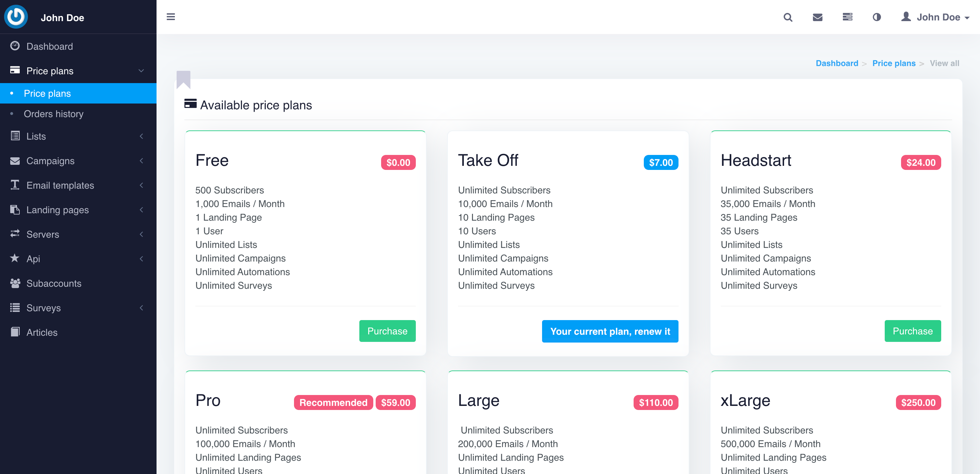Toggle dark mode with the contrast icon
980x474 pixels.
click(877, 17)
